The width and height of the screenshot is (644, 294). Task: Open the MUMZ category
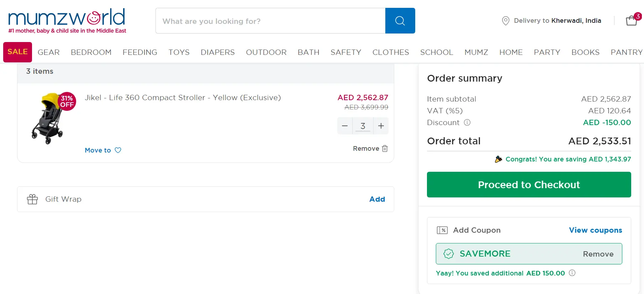(476, 52)
